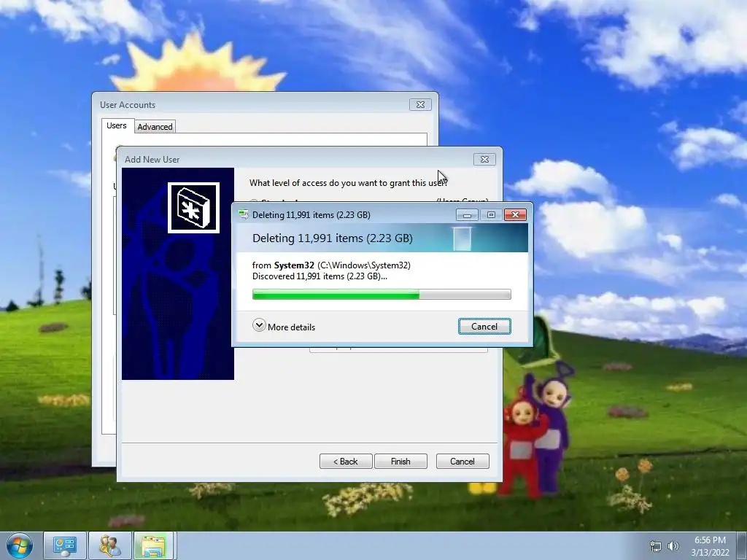Click Finish in Add New User
747x560 pixels.
point(400,462)
